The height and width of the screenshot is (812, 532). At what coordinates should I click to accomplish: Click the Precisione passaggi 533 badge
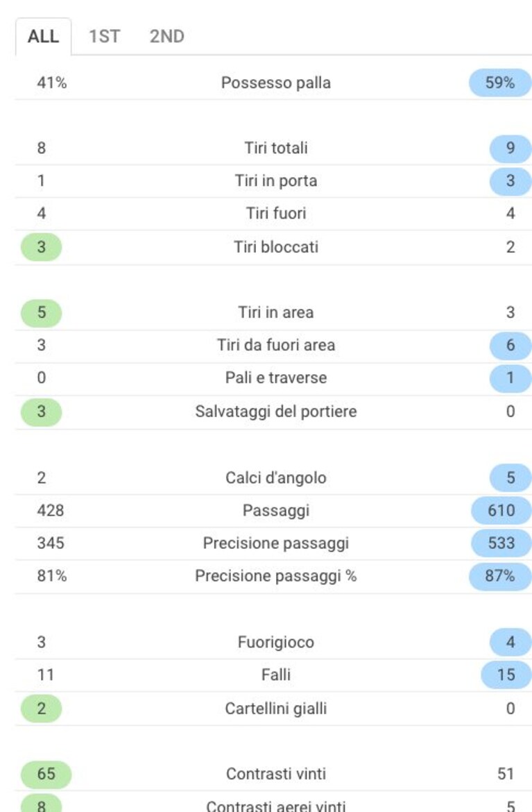[501, 543]
